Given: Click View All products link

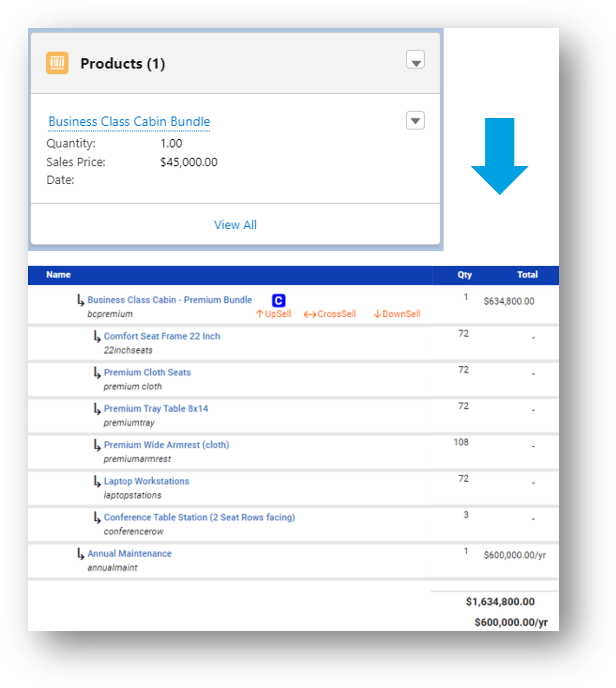Looking at the screenshot, I should [x=235, y=225].
